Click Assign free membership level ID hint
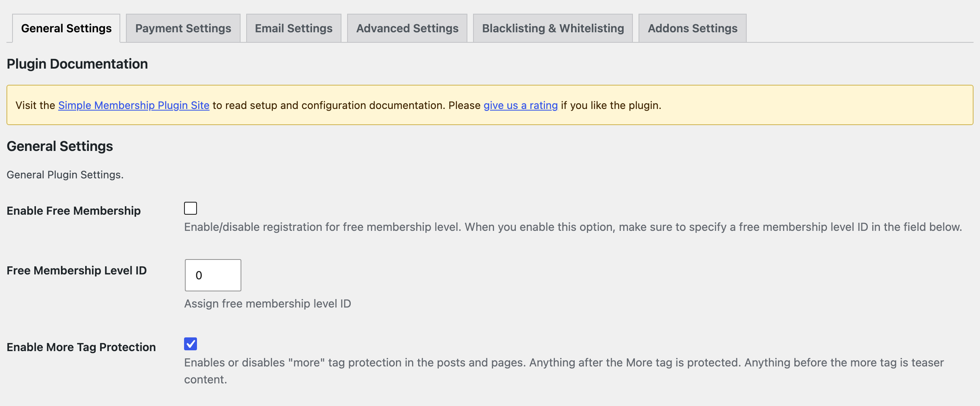 268,303
